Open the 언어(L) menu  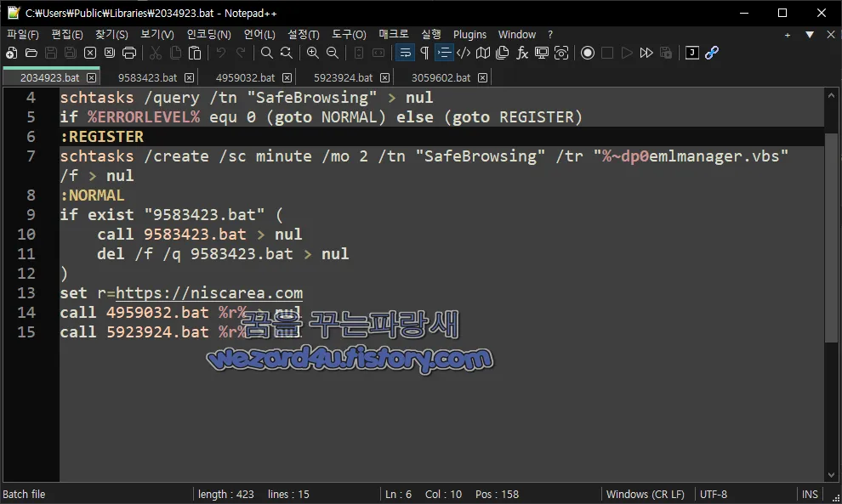[x=259, y=34]
